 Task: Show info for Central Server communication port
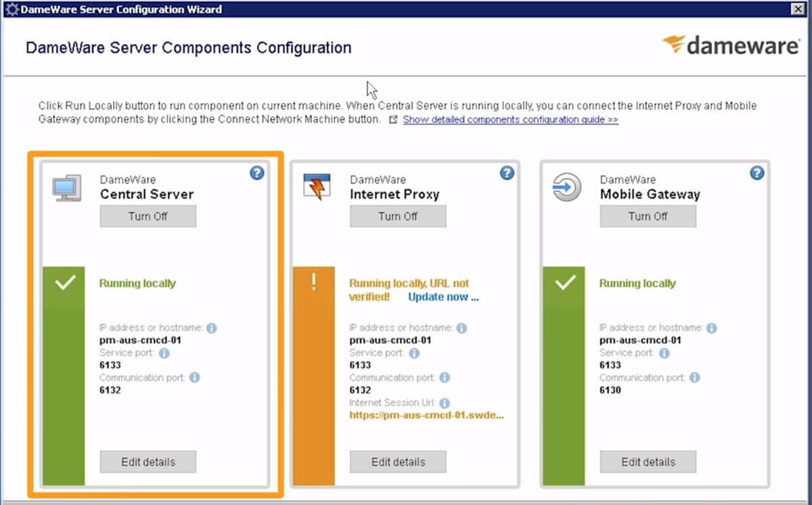(194, 378)
